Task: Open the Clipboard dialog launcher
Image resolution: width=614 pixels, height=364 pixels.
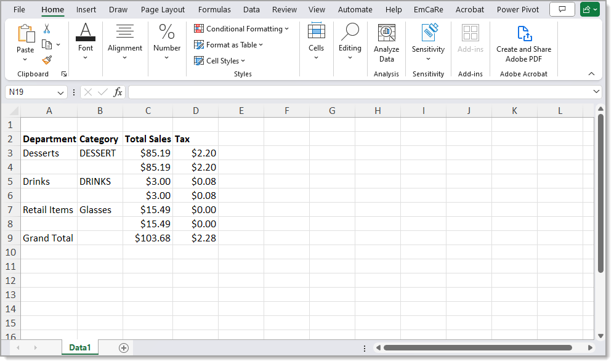Action: click(63, 74)
